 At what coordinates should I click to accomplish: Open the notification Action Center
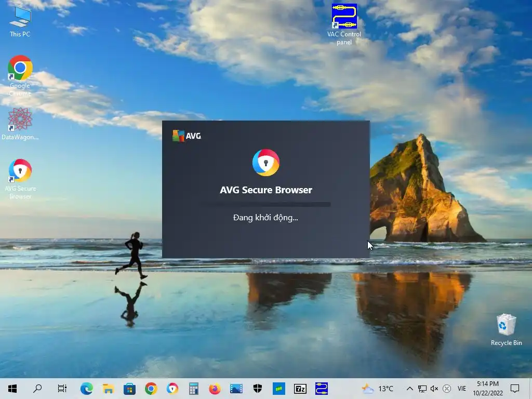tap(515, 389)
